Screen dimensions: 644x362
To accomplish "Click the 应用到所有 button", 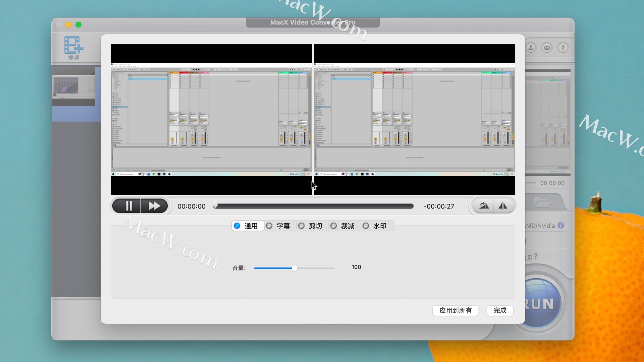I will 455,310.
